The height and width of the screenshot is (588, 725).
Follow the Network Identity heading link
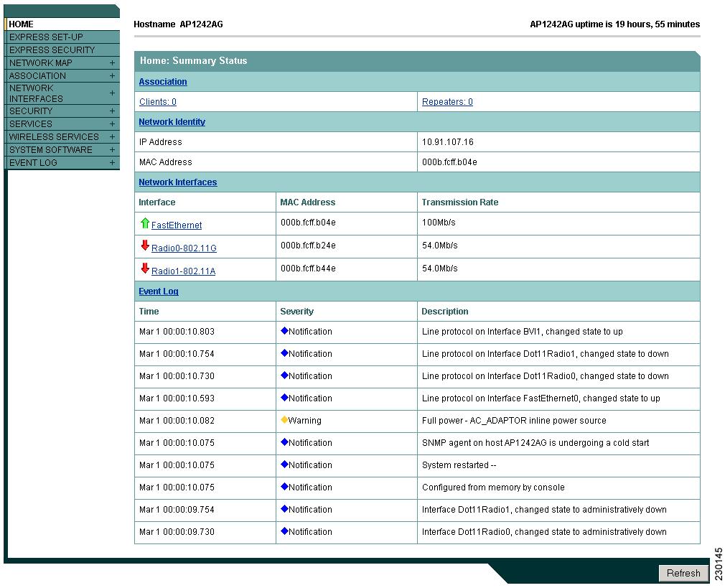(172, 122)
